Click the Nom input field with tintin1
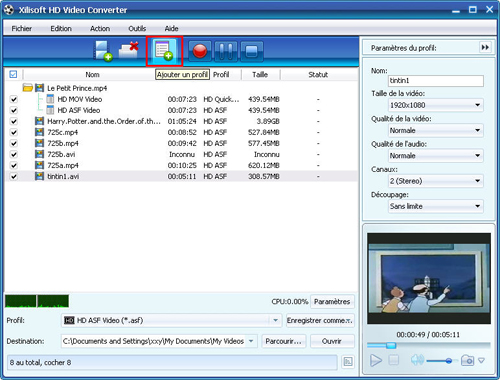The height and width of the screenshot is (380, 500). [x=436, y=80]
